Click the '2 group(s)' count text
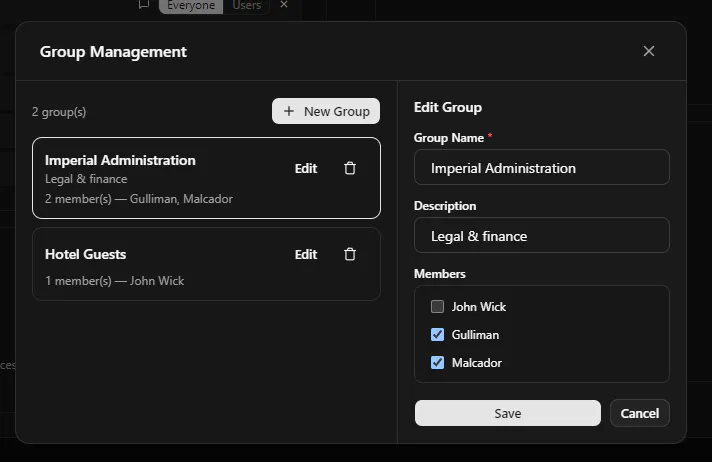 coord(59,112)
